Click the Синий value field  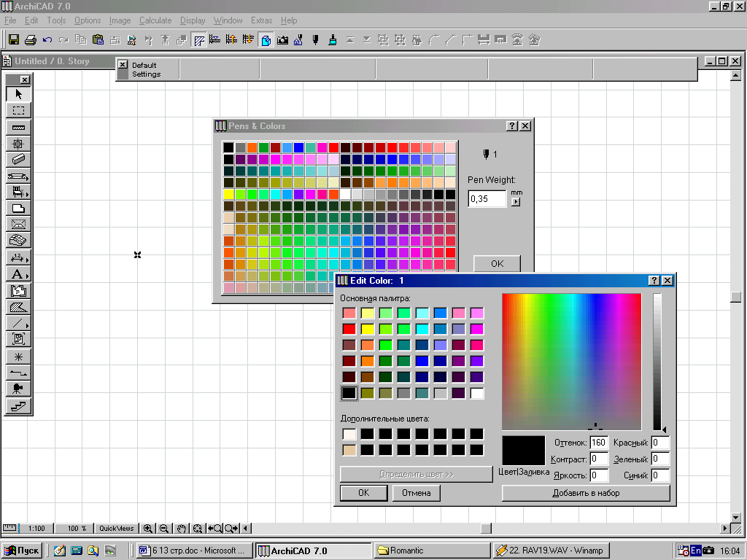click(x=660, y=475)
